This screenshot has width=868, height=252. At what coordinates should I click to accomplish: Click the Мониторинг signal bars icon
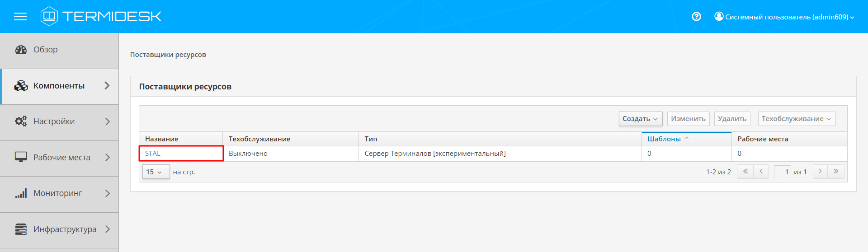point(21,193)
